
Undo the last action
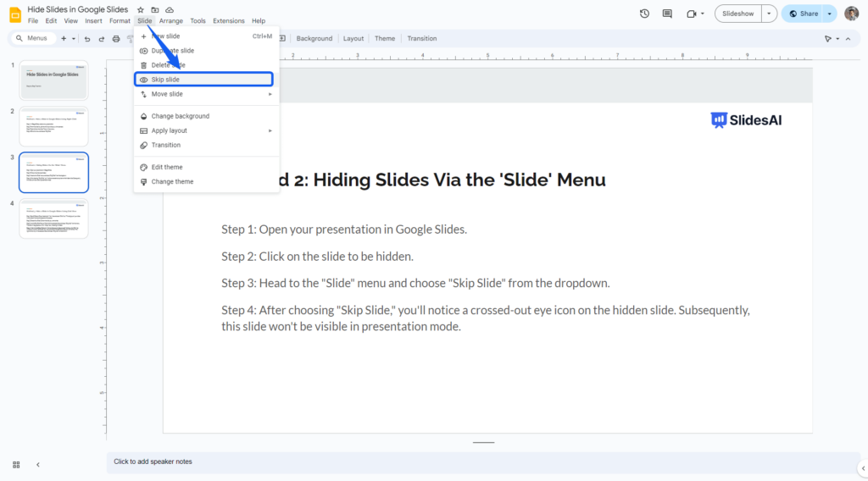click(x=87, y=39)
